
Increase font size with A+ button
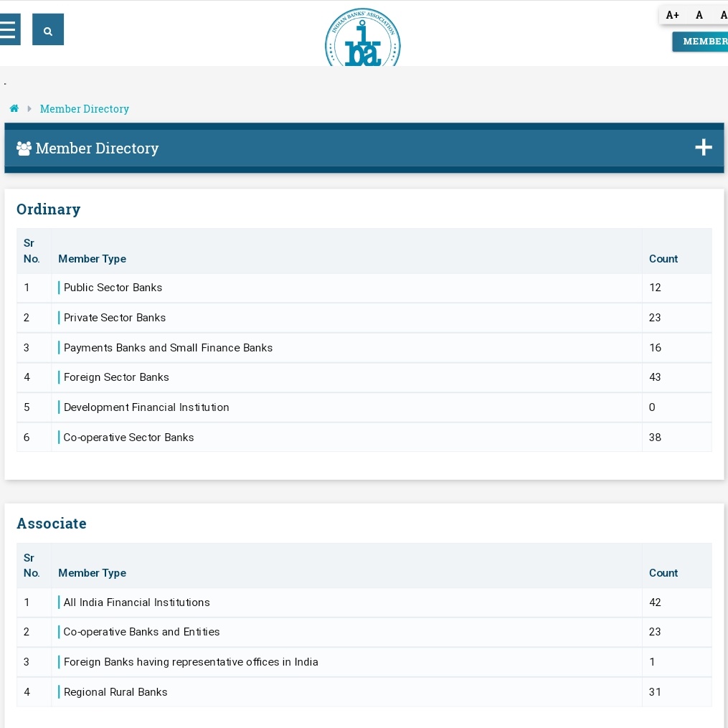[x=672, y=15]
